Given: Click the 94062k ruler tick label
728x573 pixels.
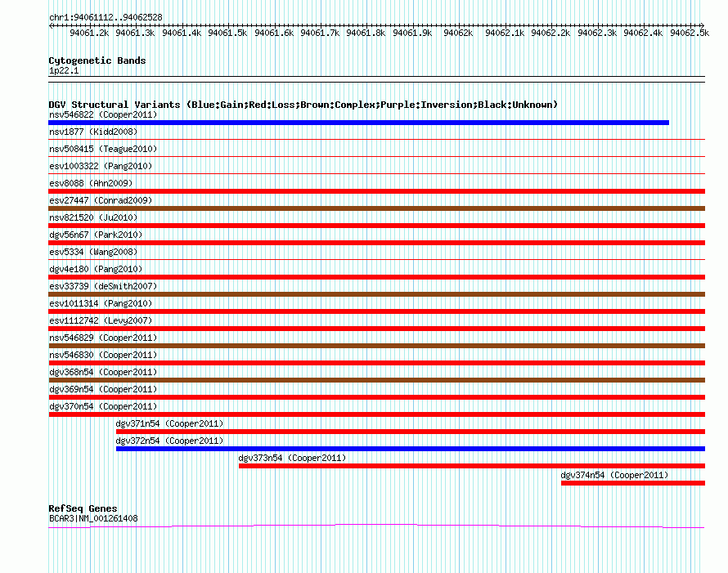Looking at the screenshot, I should tap(458, 33).
